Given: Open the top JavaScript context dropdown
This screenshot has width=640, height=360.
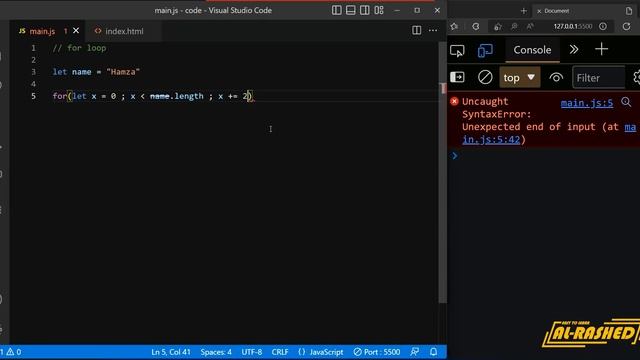Looking at the screenshot, I should coord(519,78).
